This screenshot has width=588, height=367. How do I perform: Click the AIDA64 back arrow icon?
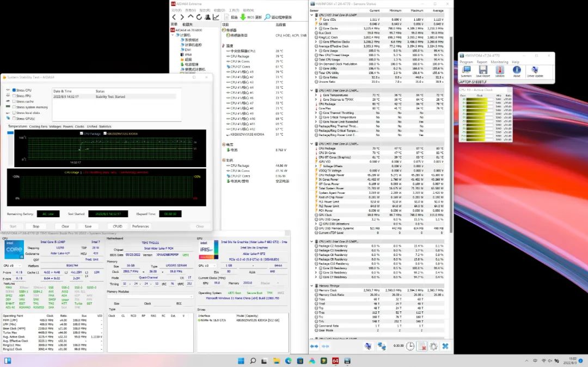[174, 17]
